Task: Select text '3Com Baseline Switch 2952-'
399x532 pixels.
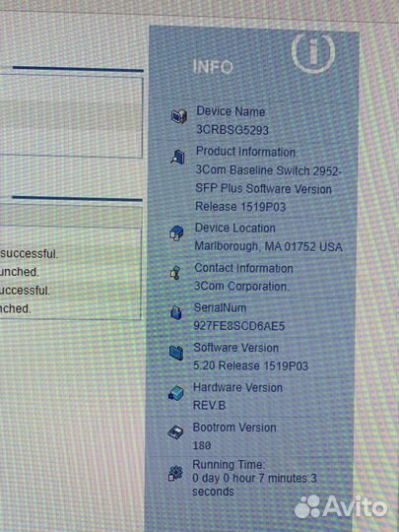Action: 268,170
